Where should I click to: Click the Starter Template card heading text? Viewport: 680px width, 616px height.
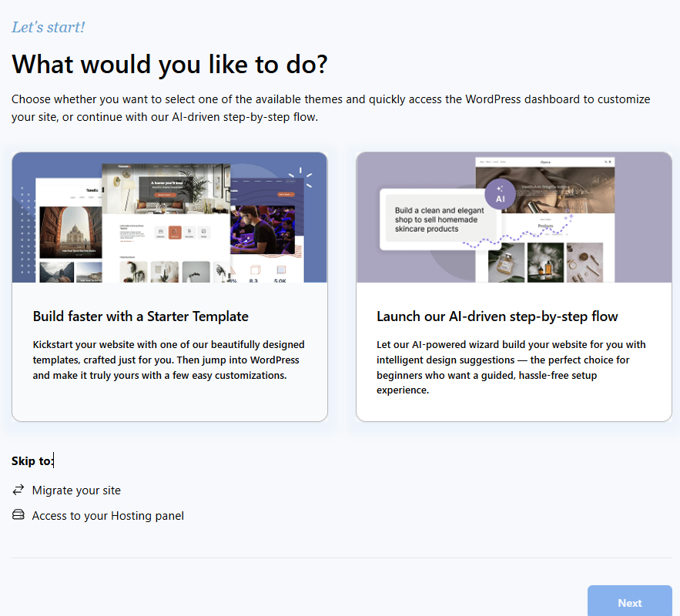(x=138, y=316)
